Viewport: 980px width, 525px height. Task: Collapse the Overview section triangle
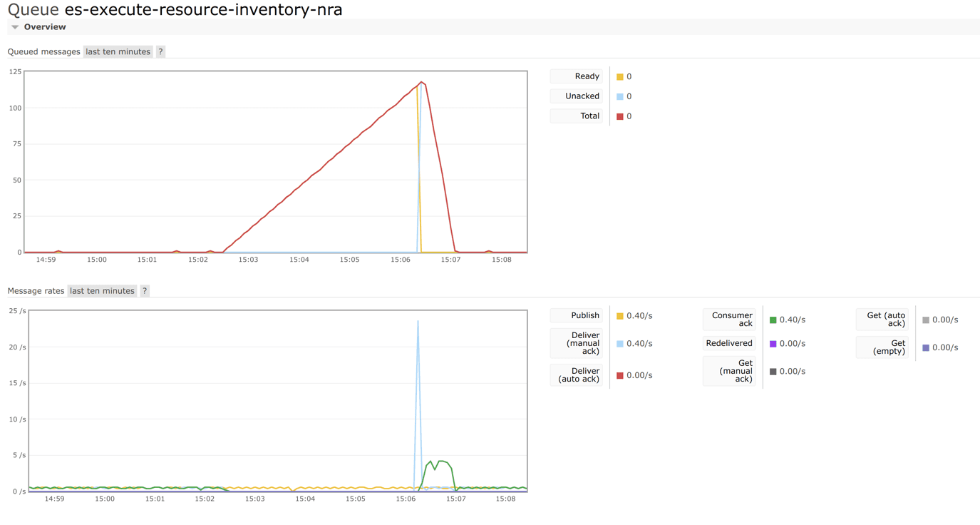point(15,27)
